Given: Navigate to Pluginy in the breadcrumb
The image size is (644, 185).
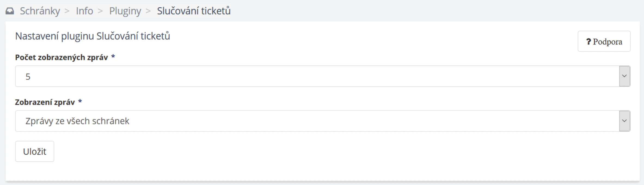Looking at the screenshot, I should tap(125, 11).
